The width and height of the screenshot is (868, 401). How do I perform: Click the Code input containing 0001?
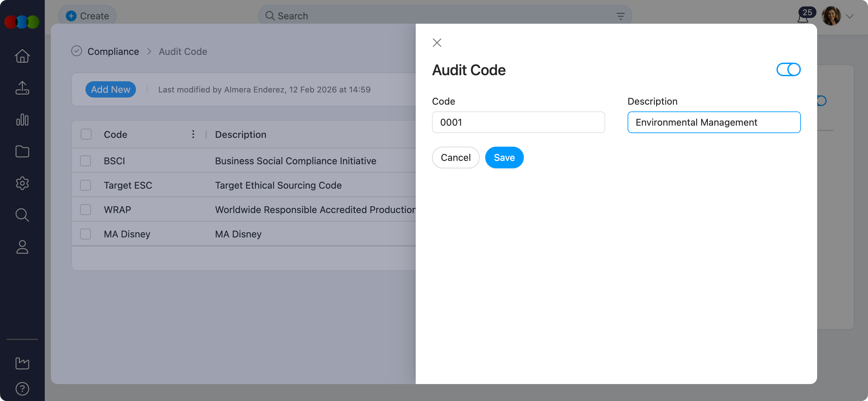(x=518, y=122)
